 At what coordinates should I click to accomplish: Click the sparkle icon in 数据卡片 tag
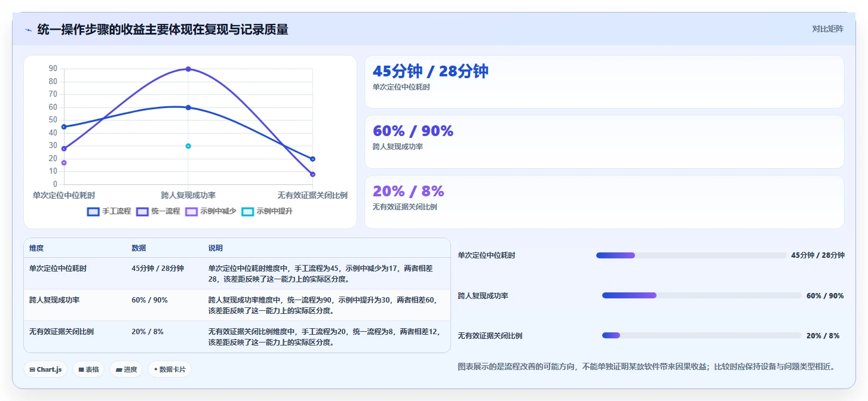tap(155, 369)
